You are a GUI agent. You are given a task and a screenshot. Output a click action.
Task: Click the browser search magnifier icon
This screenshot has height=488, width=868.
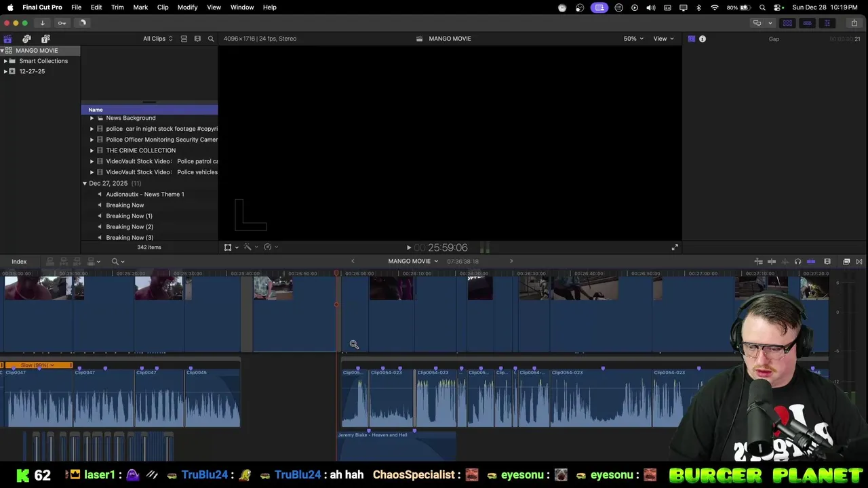(x=211, y=39)
